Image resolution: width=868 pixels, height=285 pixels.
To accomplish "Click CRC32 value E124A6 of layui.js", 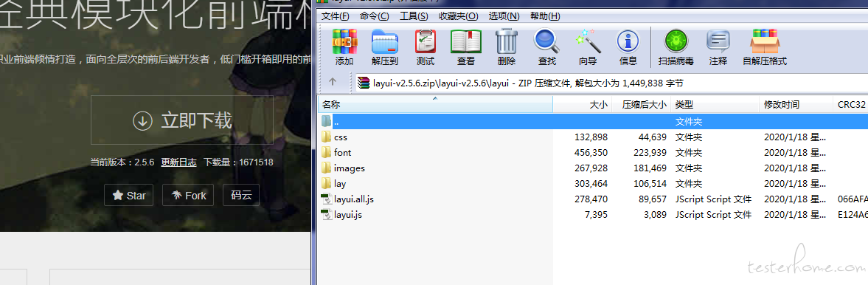I will (853, 215).
